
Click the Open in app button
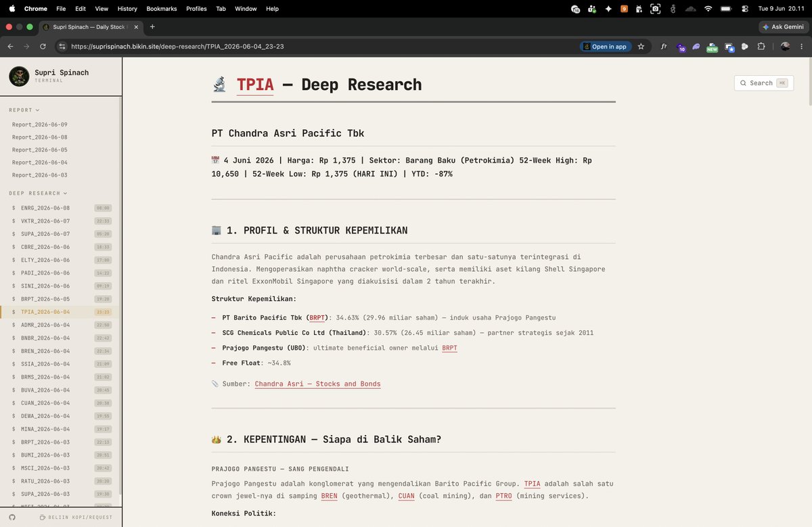606,47
